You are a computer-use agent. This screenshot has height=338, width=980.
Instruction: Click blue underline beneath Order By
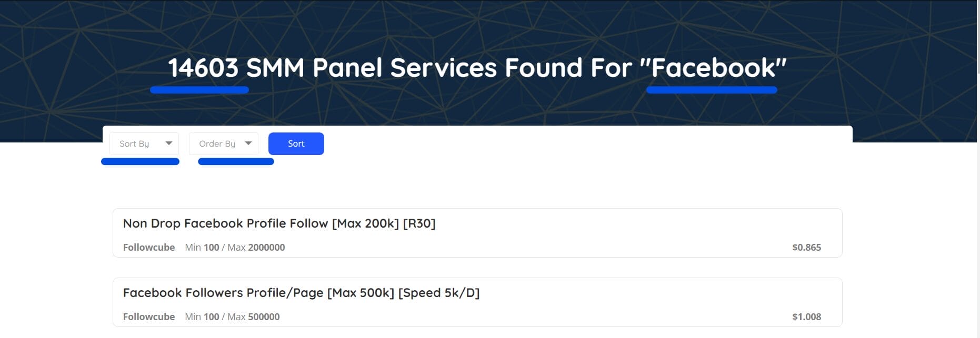click(236, 161)
